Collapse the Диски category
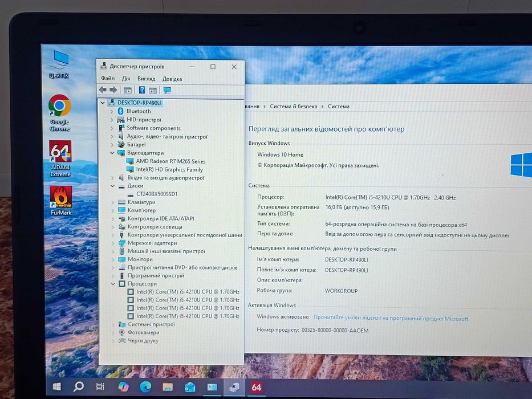Viewport: 532px width, 399px height. [112, 186]
